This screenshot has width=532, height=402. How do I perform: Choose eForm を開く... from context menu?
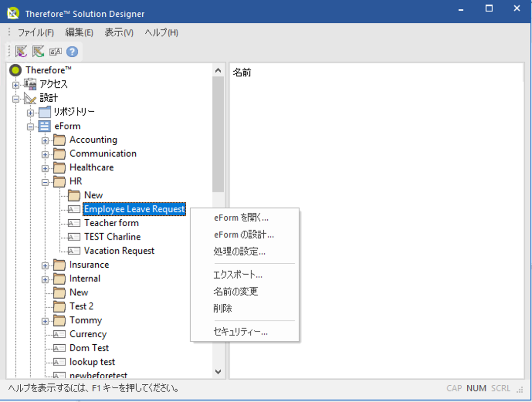pos(245,218)
